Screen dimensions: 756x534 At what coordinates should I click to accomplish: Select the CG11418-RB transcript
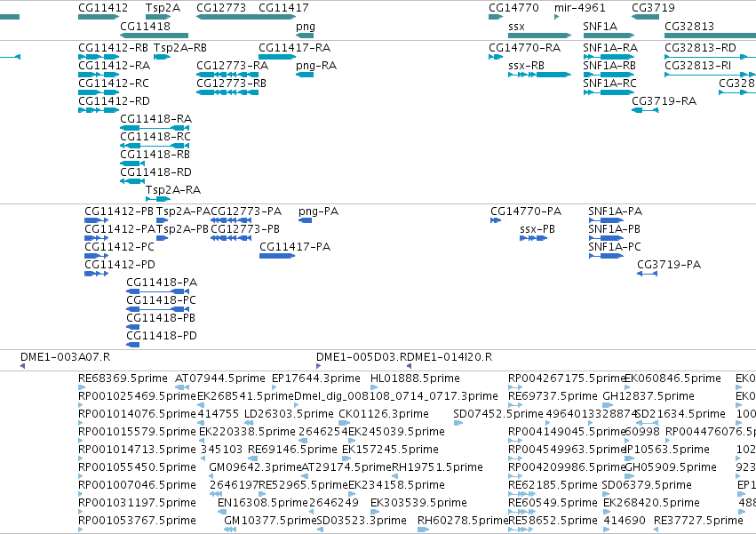(x=155, y=155)
